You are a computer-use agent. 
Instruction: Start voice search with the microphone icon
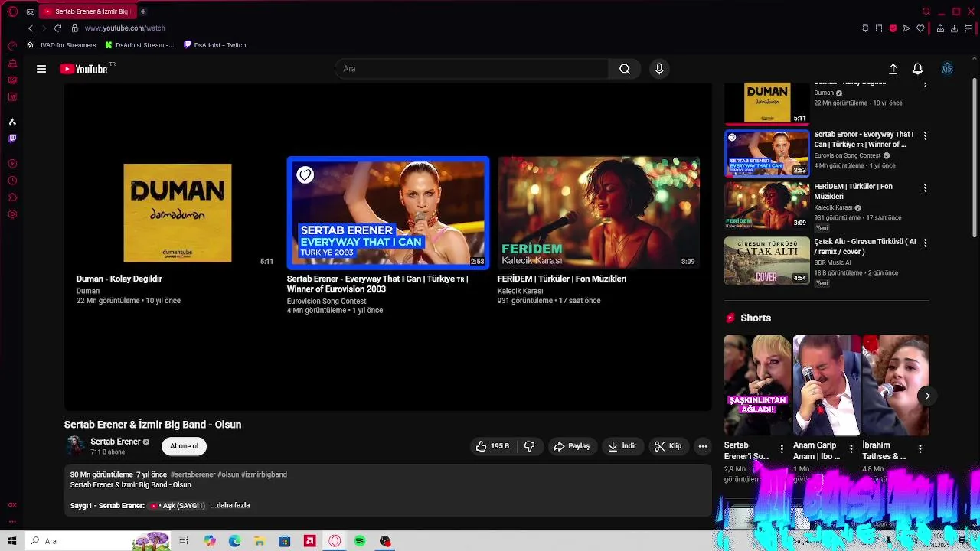659,69
